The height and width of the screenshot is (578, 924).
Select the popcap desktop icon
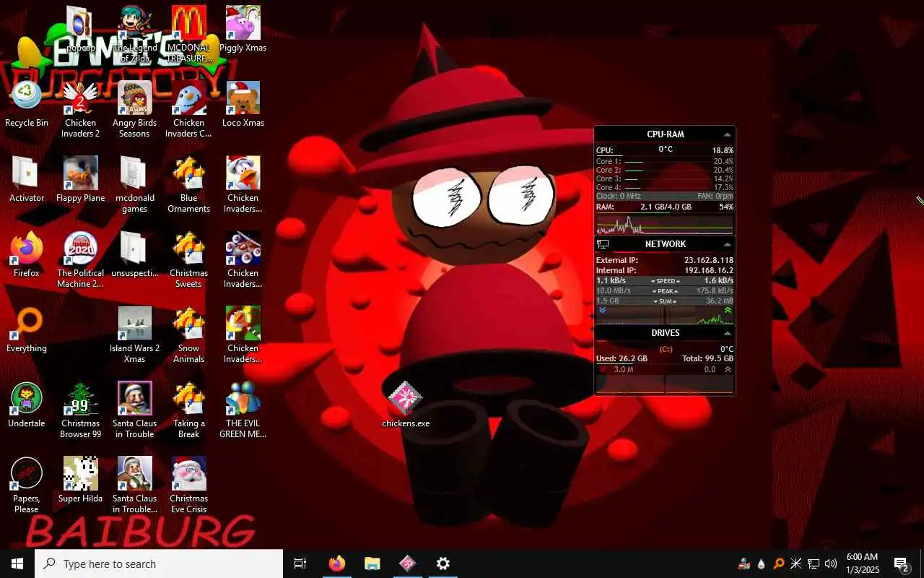tap(81, 30)
